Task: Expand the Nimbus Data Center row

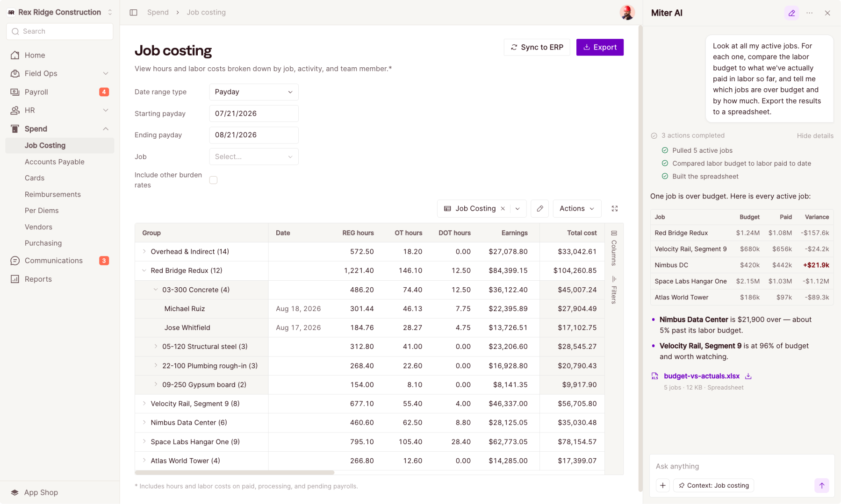Action: pyautogui.click(x=144, y=422)
